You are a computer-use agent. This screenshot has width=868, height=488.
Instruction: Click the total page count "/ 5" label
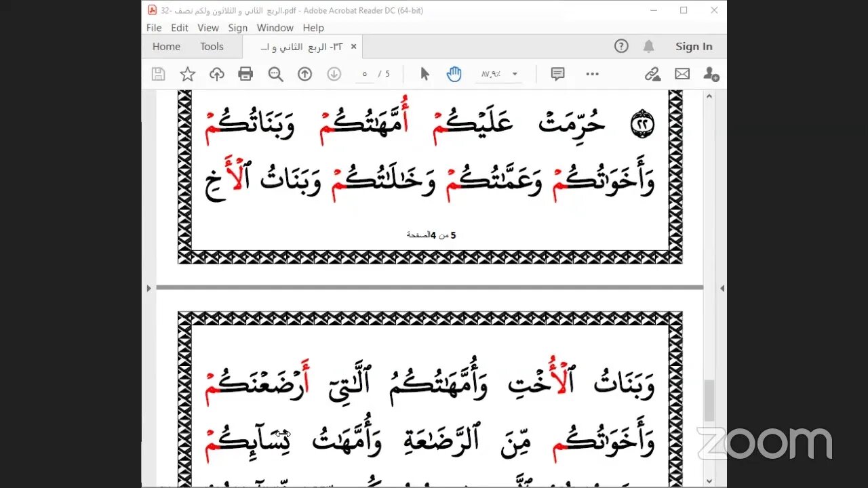point(384,75)
